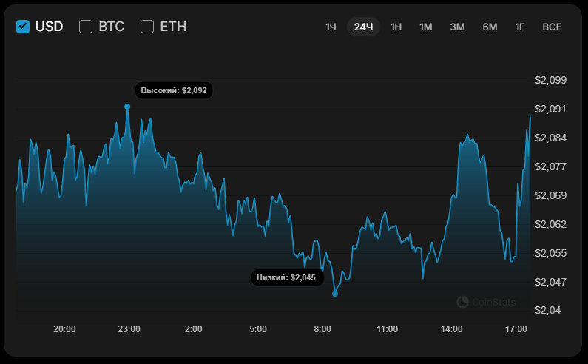Screen dimensions: 588x364
Task: Uncheck the USD currency checkbox
Action: [23, 27]
